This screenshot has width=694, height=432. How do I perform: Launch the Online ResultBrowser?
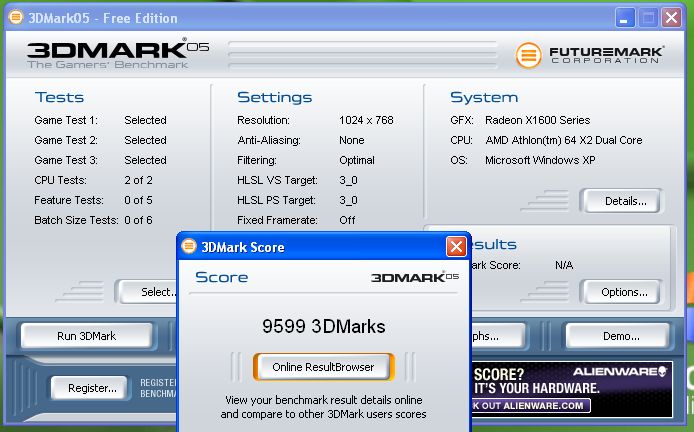[323, 367]
